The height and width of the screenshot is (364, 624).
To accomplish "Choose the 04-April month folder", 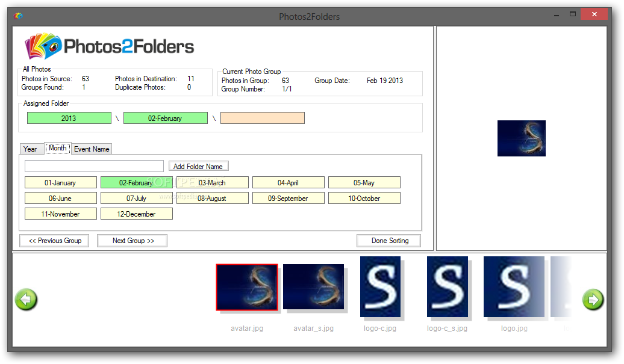I will pyautogui.click(x=289, y=182).
